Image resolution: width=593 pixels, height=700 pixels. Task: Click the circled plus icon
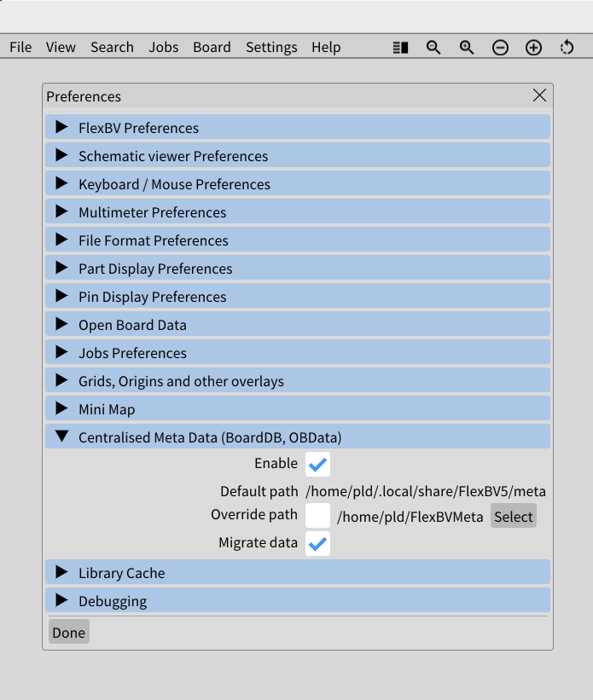[x=533, y=48]
